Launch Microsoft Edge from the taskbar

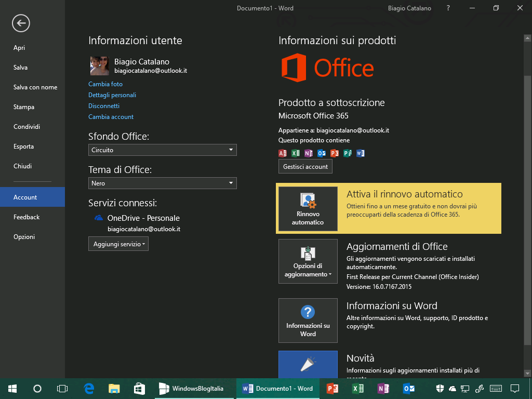click(x=89, y=389)
